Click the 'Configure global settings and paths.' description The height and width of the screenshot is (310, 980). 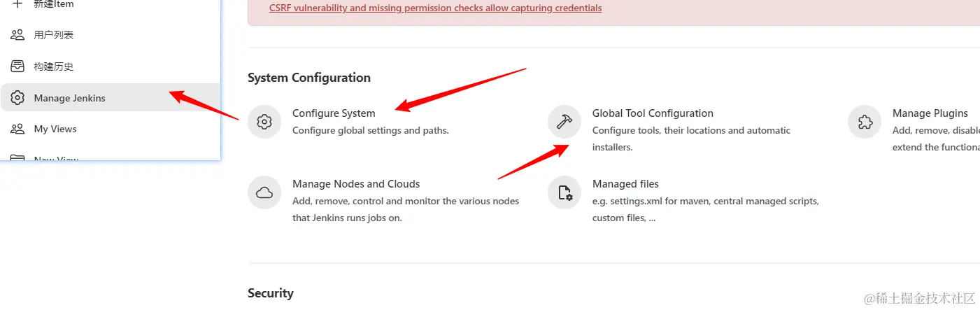[x=371, y=130]
